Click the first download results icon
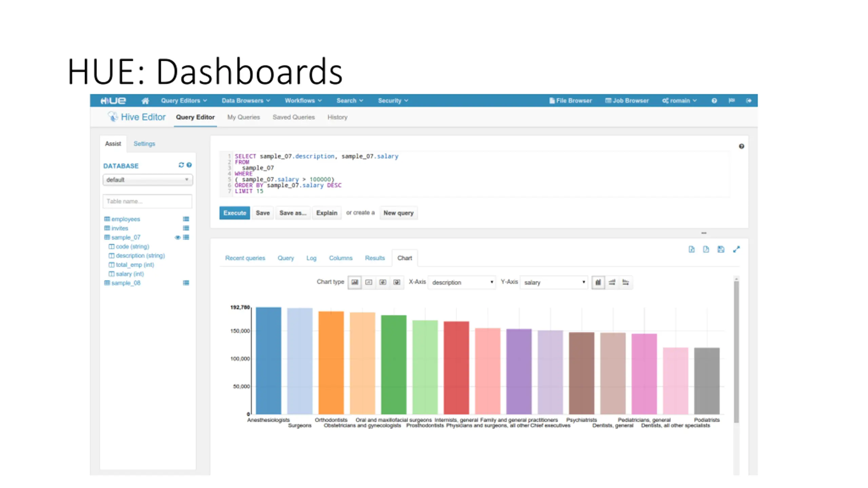868x488 pixels. click(x=692, y=249)
